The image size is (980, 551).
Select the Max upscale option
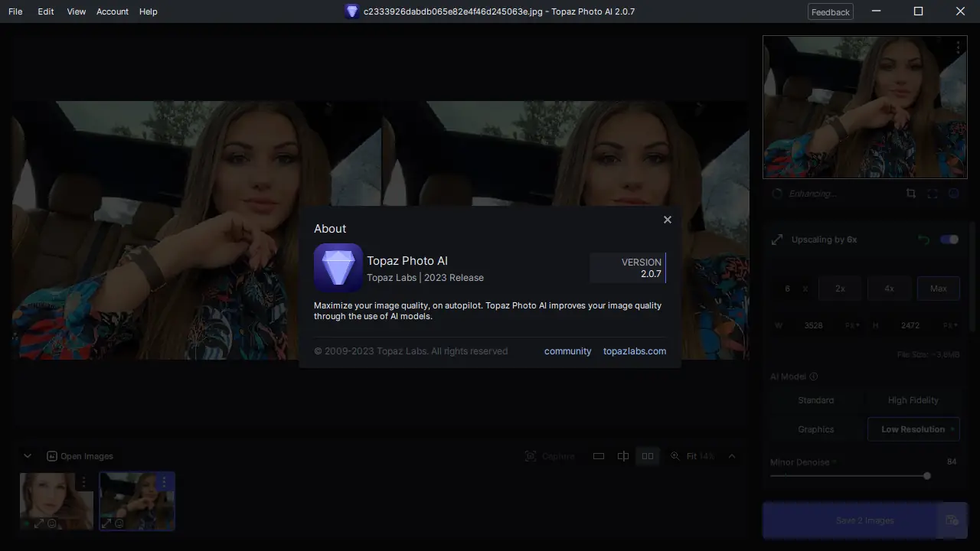[x=939, y=289]
